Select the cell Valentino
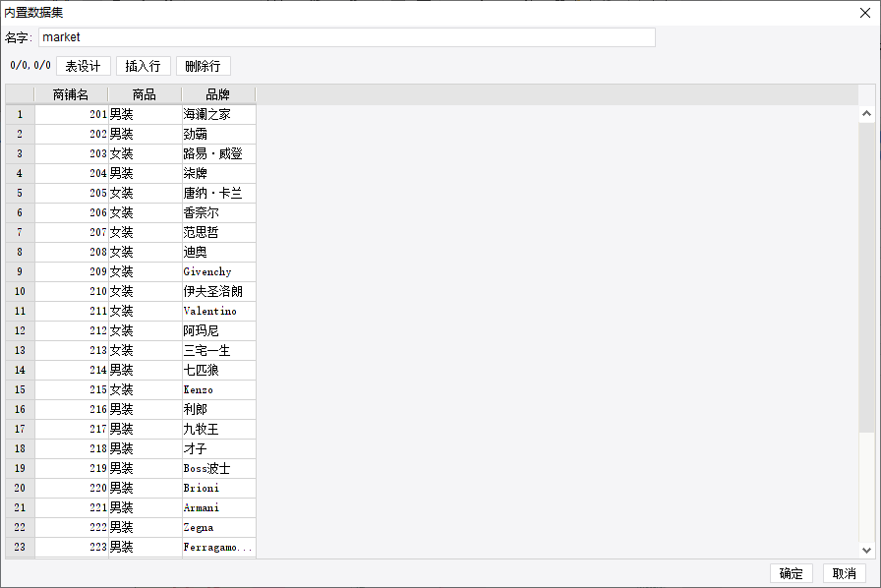The width and height of the screenshot is (881, 588). coord(219,312)
